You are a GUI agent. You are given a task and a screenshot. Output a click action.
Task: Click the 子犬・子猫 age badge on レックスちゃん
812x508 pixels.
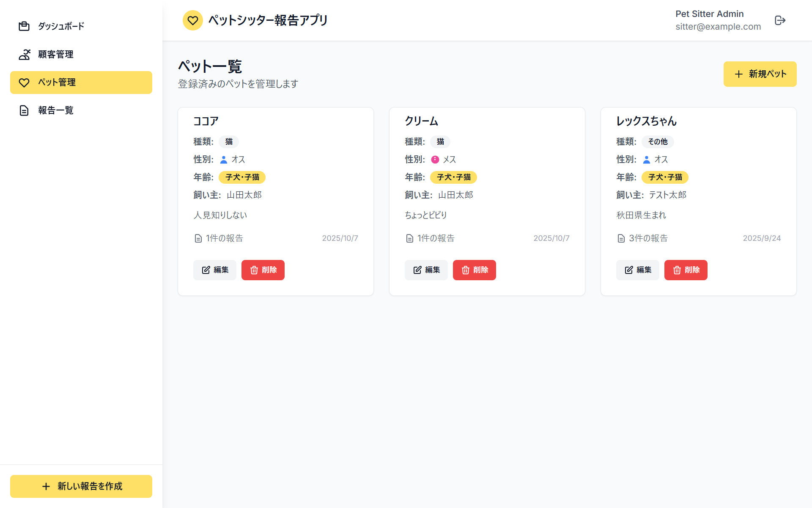pyautogui.click(x=665, y=177)
